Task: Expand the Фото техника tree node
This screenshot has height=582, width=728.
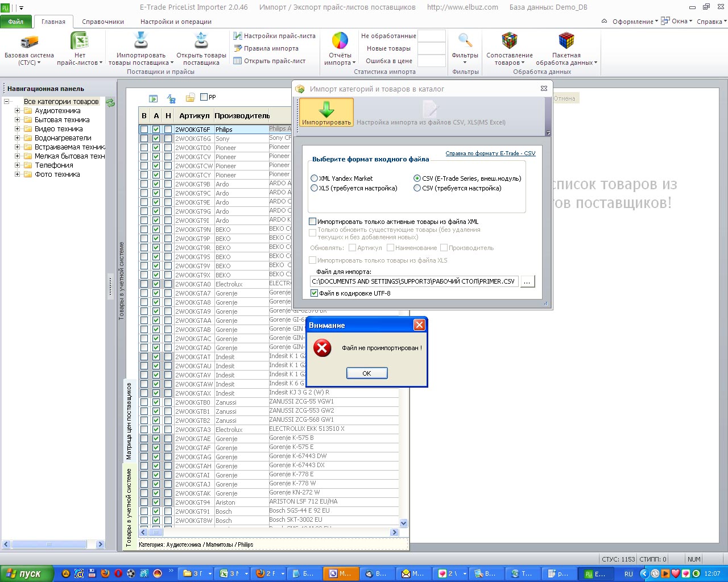Action: [18, 174]
